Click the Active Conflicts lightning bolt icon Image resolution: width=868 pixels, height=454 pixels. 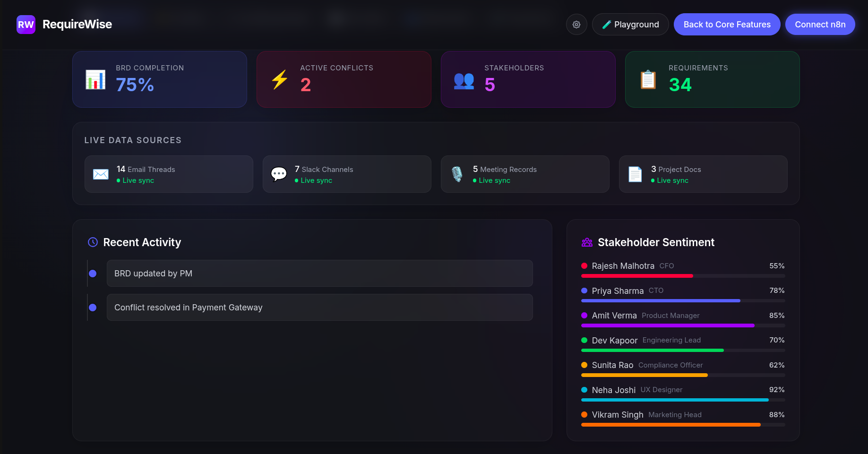[280, 79]
